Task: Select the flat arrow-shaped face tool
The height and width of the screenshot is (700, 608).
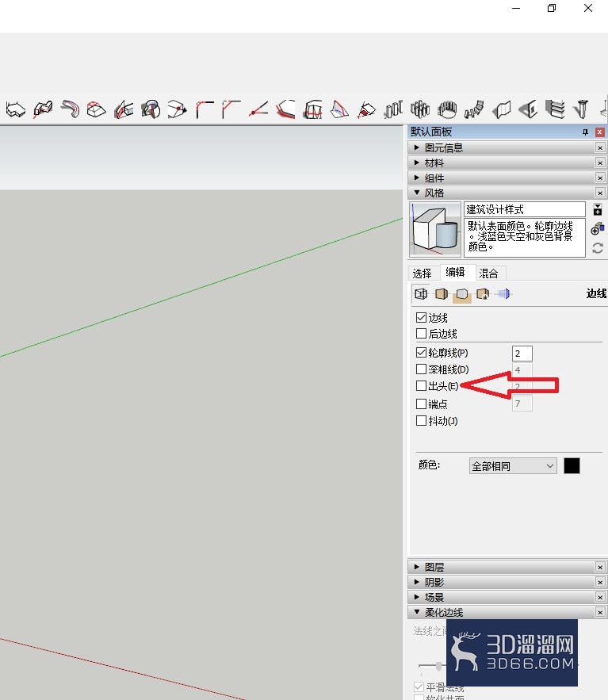Action: pyautogui.click(x=15, y=109)
